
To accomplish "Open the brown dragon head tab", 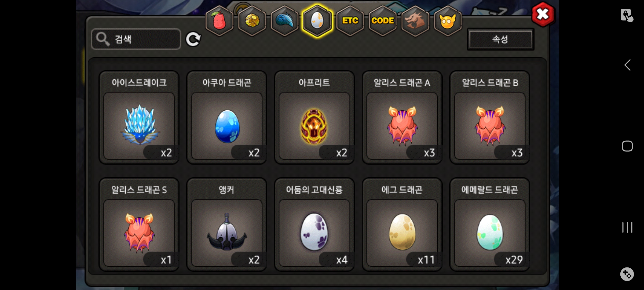I will (x=415, y=21).
